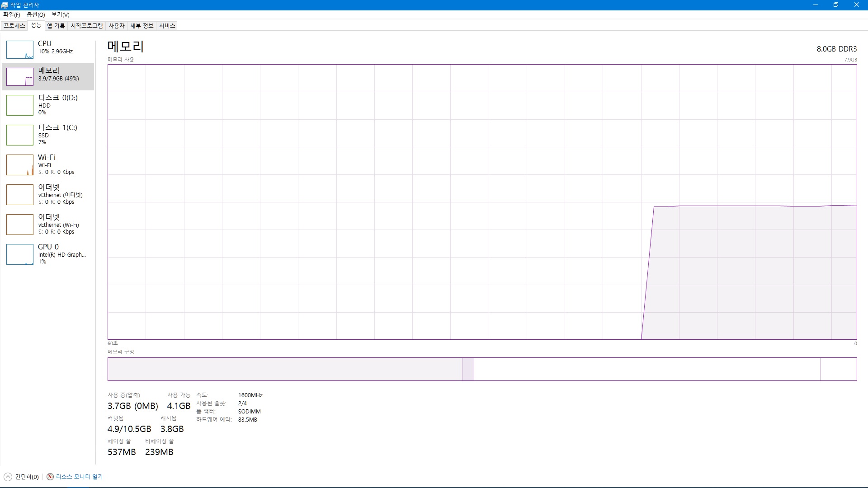The width and height of the screenshot is (868, 488).
Task: Select the 메모리 mini graph thumbnail
Action: (x=20, y=77)
